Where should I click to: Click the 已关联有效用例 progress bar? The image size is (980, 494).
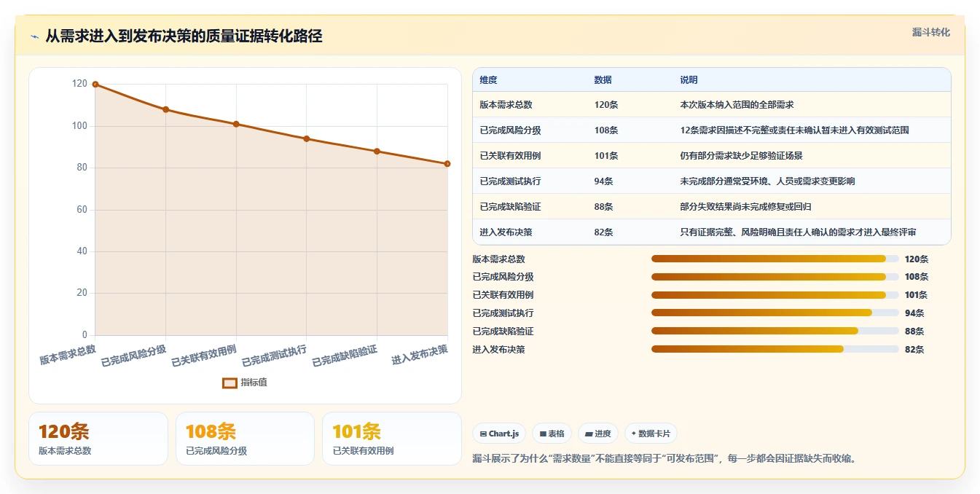pos(775,295)
